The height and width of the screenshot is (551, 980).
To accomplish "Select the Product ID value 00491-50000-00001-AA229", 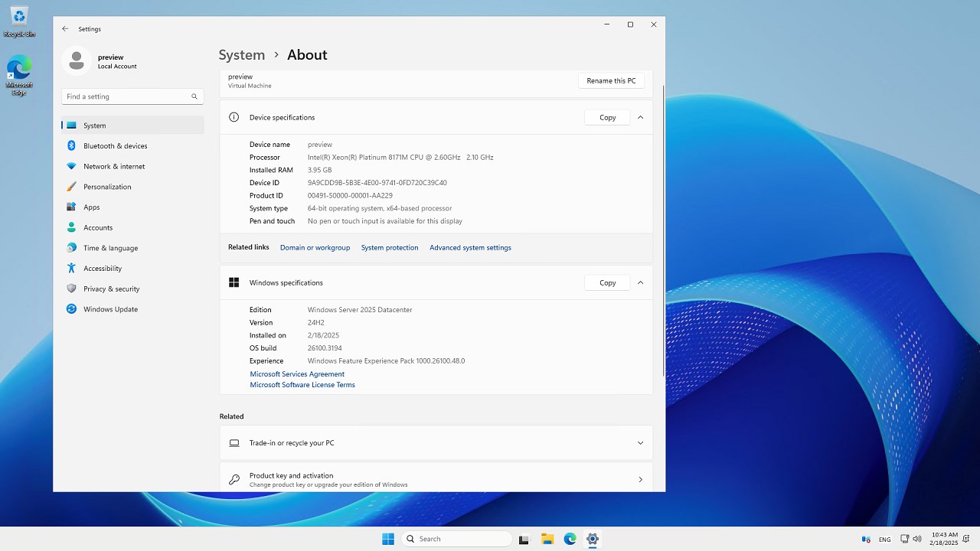I will pyautogui.click(x=350, y=196).
